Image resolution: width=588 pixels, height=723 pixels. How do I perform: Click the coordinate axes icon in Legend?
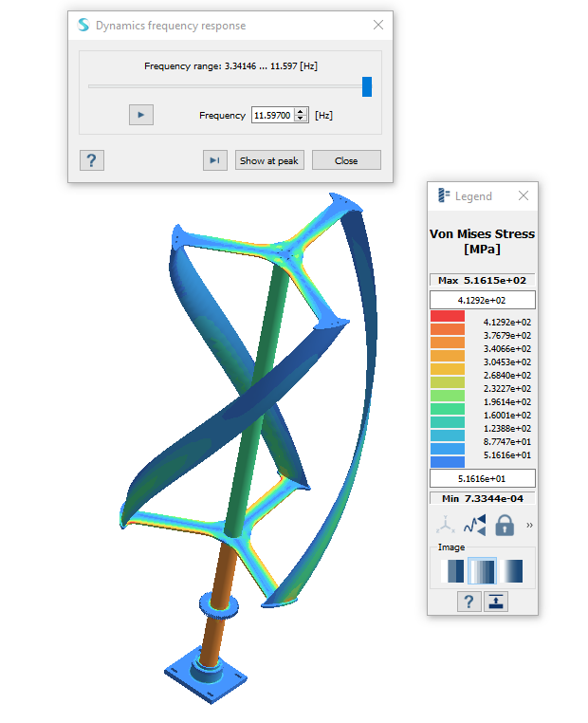tap(445, 525)
